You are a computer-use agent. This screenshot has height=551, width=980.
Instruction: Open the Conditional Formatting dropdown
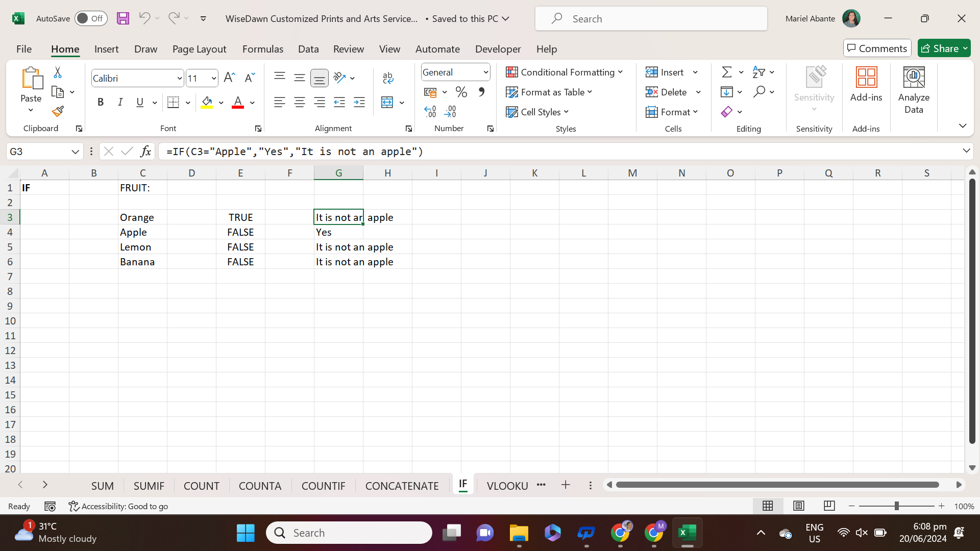pyautogui.click(x=565, y=72)
